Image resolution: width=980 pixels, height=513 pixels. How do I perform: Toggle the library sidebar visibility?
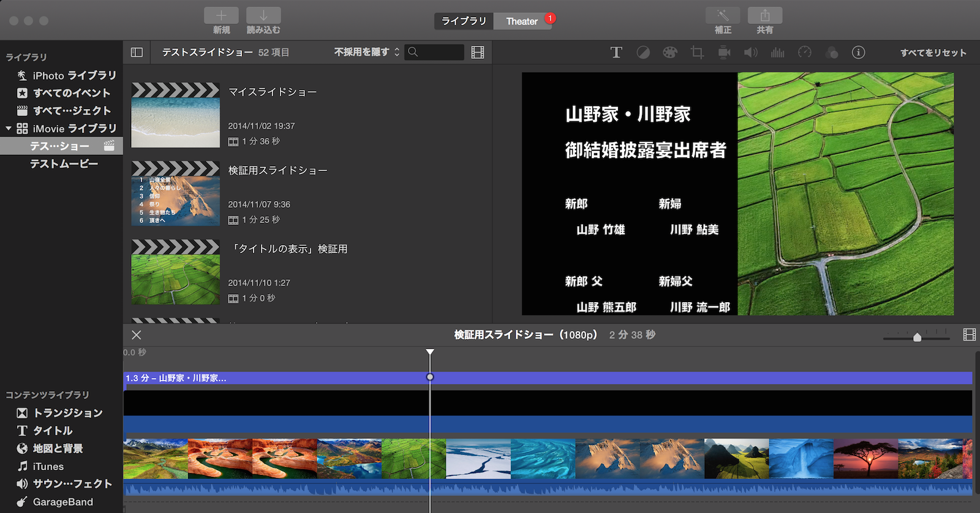click(137, 53)
